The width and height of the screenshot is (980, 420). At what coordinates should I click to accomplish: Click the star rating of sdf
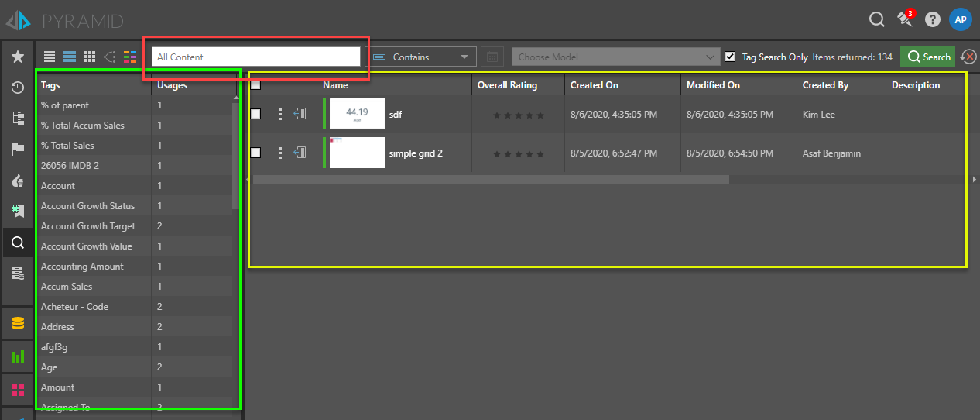click(519, 115)
